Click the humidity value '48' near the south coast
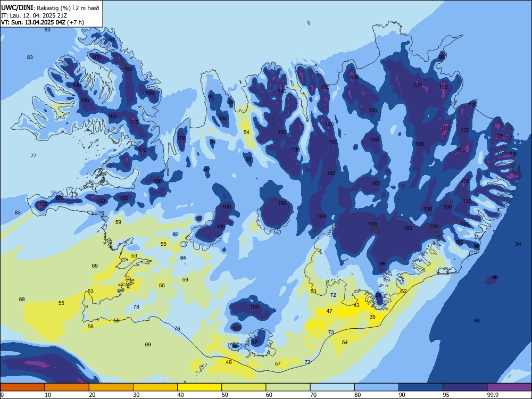This screenshot has height=399, width=532. [x=229, y=362]
